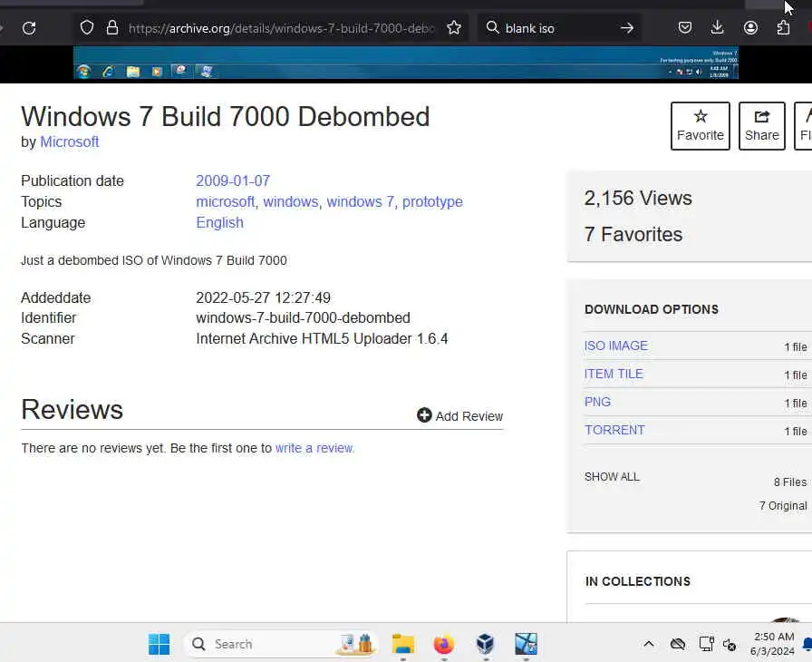Click the '7 Original' count text
812x662 pixels.
tap(783, 506)
